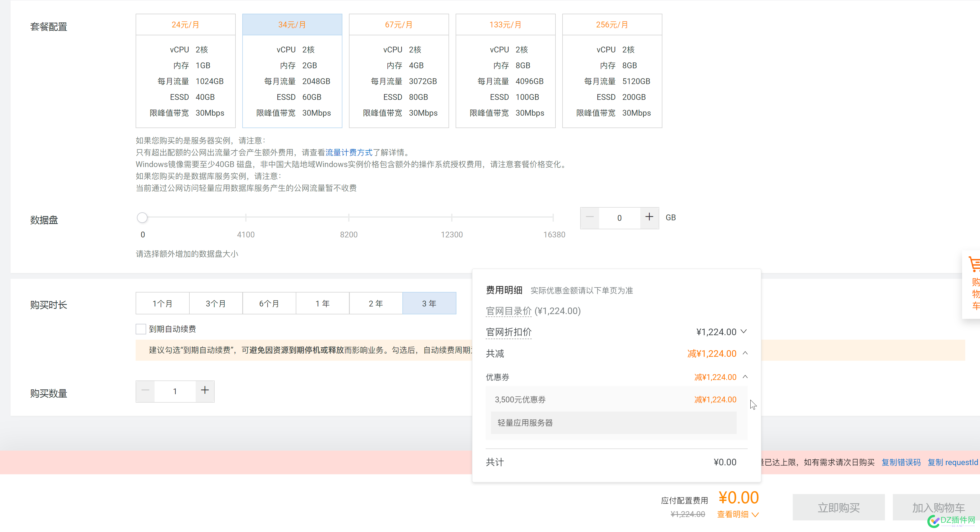Image resolution: width=980 pixels, height=532 pixels.
Task: Select 3个月 purchase duration
Action: coord(216,303)
